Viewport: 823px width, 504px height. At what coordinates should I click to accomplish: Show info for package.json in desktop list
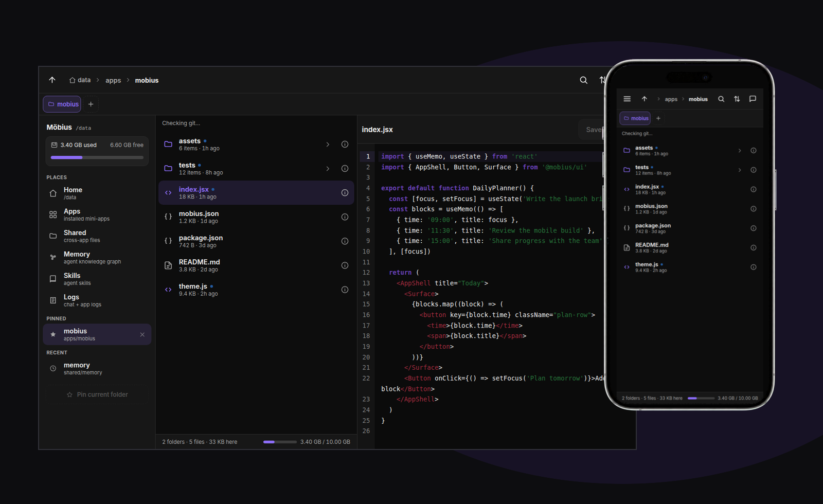coord(345,241)
